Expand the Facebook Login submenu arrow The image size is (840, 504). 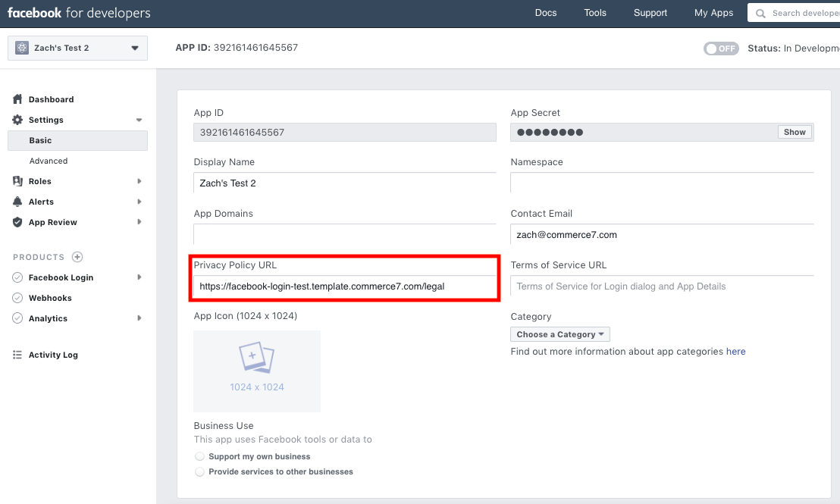tap(139, 277)
